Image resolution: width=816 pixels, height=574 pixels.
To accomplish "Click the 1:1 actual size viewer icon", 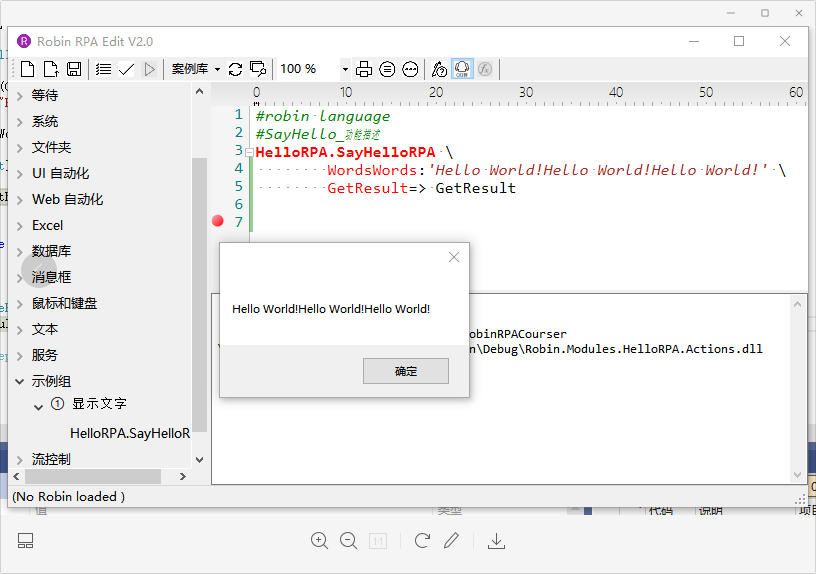I will [378, 541].
